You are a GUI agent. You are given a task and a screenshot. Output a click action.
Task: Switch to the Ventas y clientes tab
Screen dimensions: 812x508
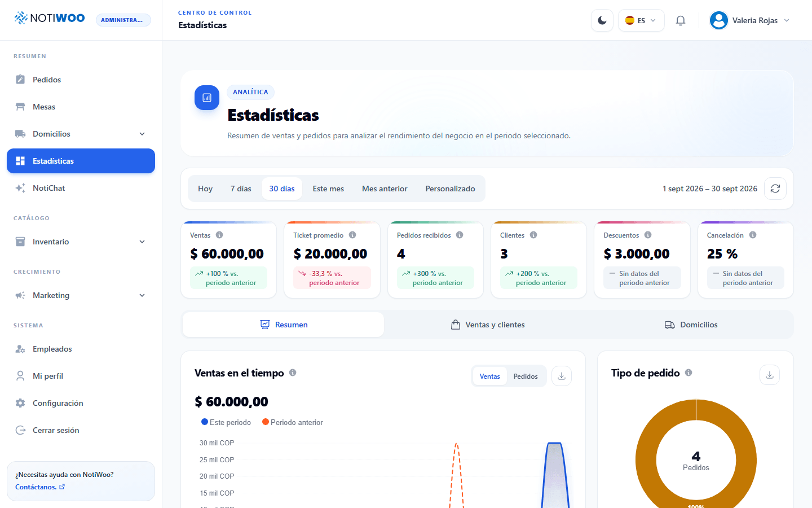click(488, 325)
